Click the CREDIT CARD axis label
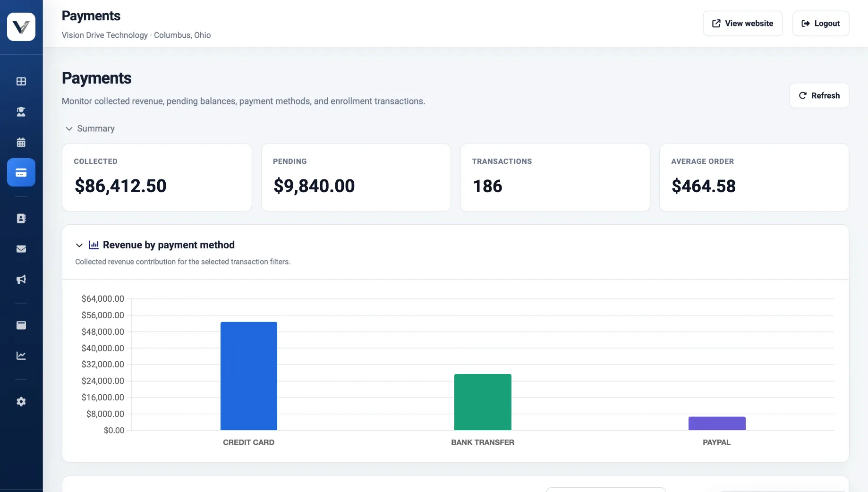Image resolution: width=868 pixels, height=492 pixels. tap(248, 442)
